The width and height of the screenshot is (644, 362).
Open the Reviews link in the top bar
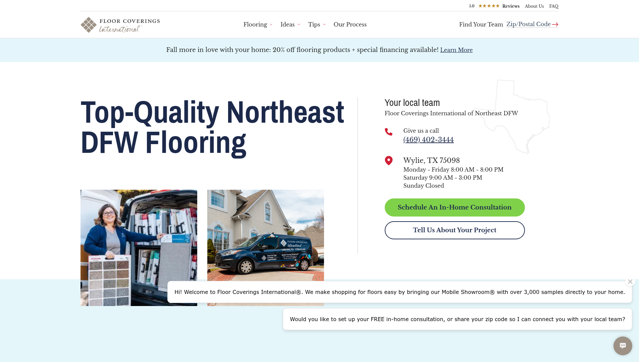[511, 6]
